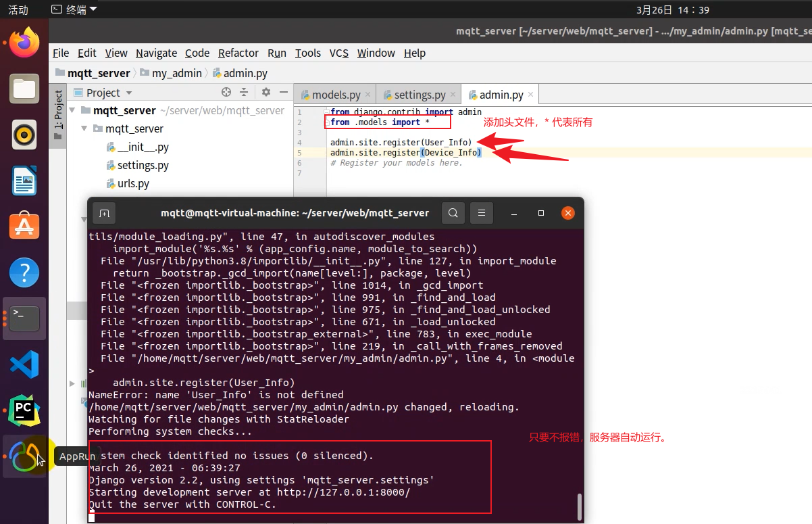Open LibreOffice Writer from the dock
The image size is (812, 524).
24,181
